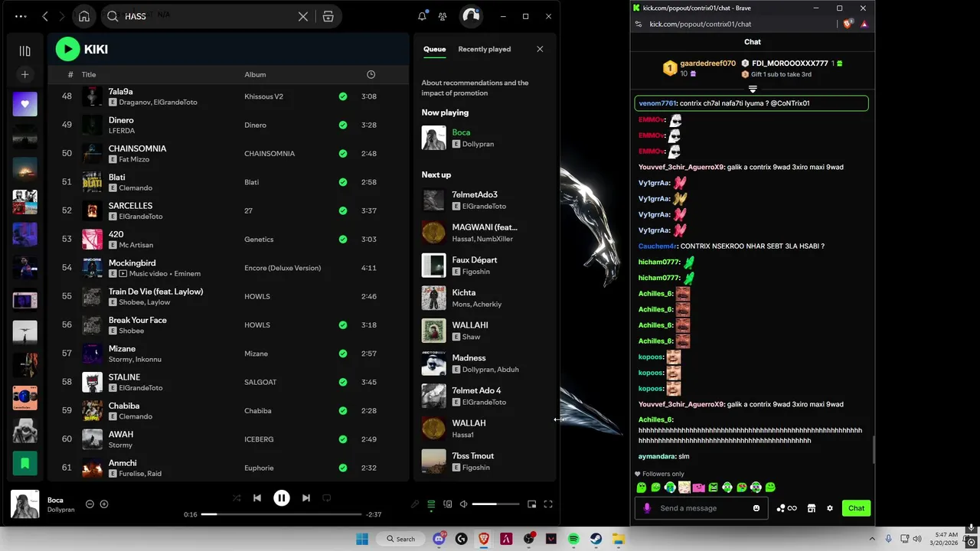980x551 pixels.
Task: Play the KIKI playlist with green play button
Action: 67,49
